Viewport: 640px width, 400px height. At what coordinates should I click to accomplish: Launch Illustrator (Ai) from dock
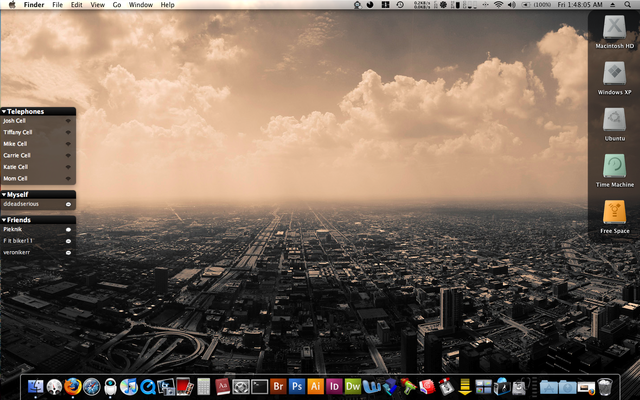(x=316, y=386)
